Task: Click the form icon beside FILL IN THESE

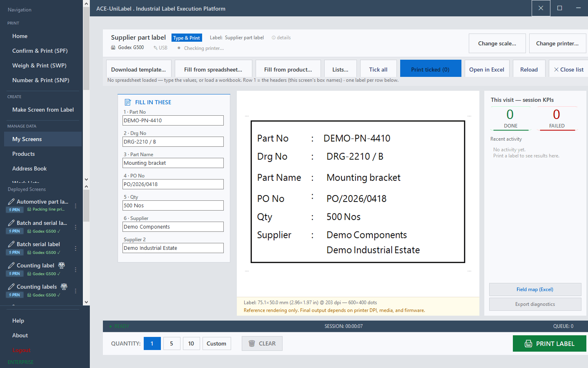Action: click(x=128, y=102)
